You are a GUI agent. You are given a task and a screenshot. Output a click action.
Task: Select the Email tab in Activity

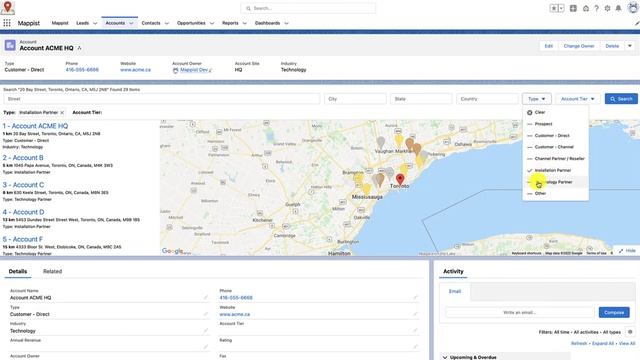point(455,291)
